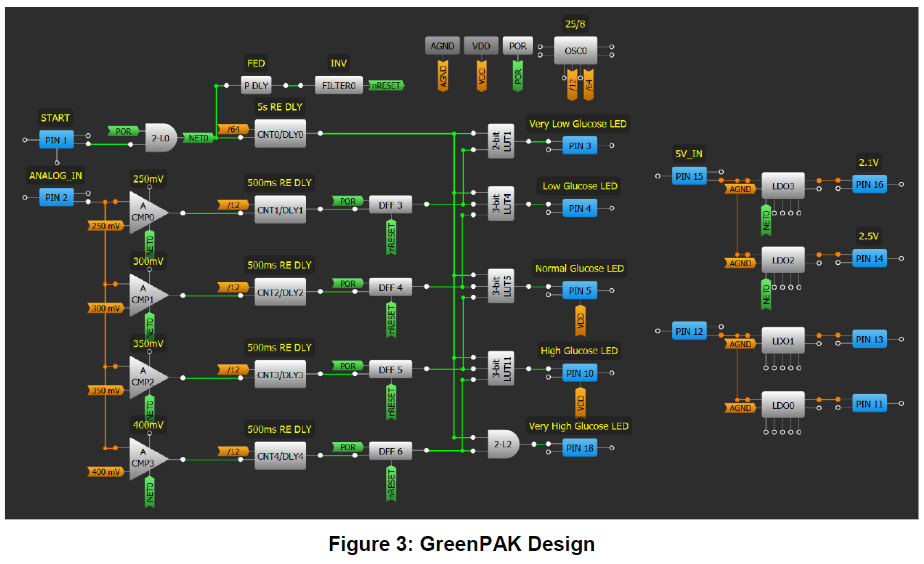Click the CNT0/DLY0 counter block
This screenshot has width=924, height=564.
(280, 132)
